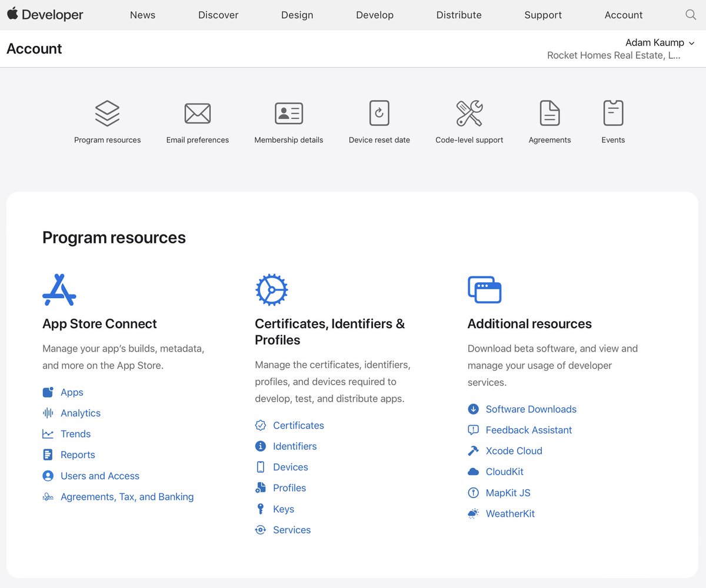706x588 pixels.
Task: Expand the Adam Kaump account dropdown
Action: (x=660, y=42)
